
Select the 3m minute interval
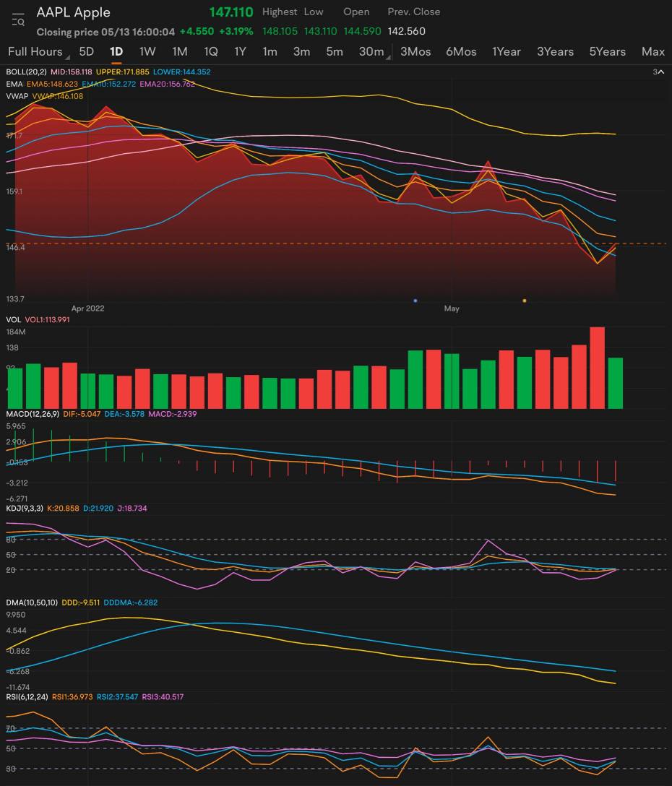301,51
